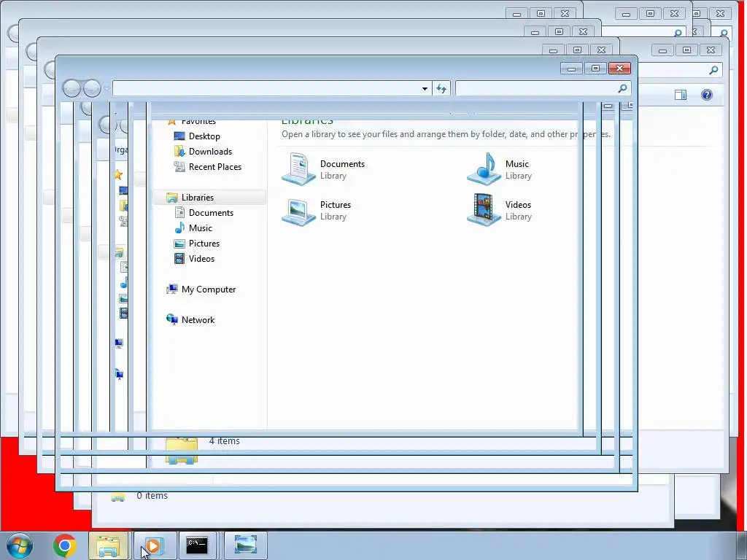747x560 pixels.
Task: Click the '4 items' status bar text
Action: [225, 441]
